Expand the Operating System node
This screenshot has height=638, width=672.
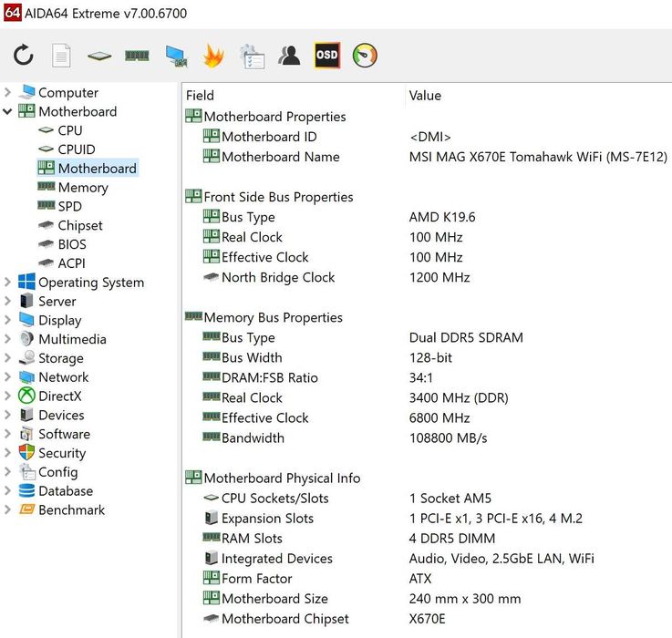point(7,282)
